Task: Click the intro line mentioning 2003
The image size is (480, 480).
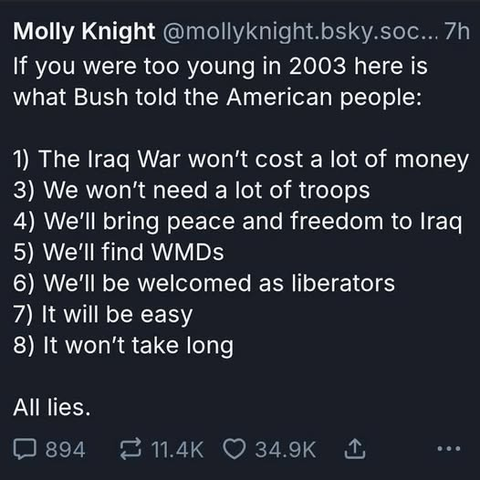Action: pos(220,66)
